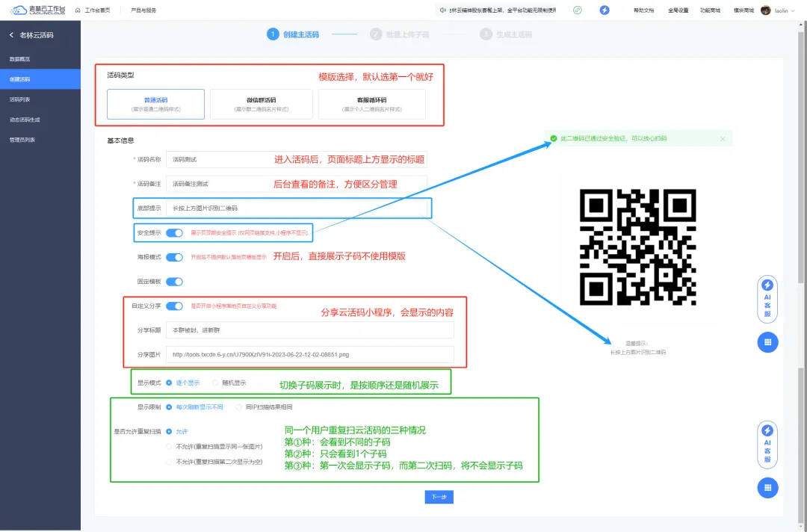This screenshot has height=532, width=807.
Task: Select the 逐个显示 radio option
Action: 169,383
